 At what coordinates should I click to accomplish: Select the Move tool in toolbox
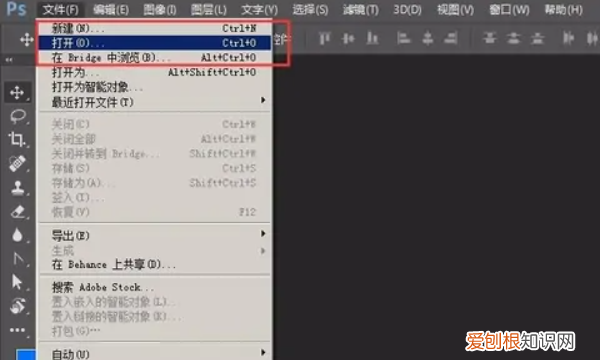click(17, 93)
